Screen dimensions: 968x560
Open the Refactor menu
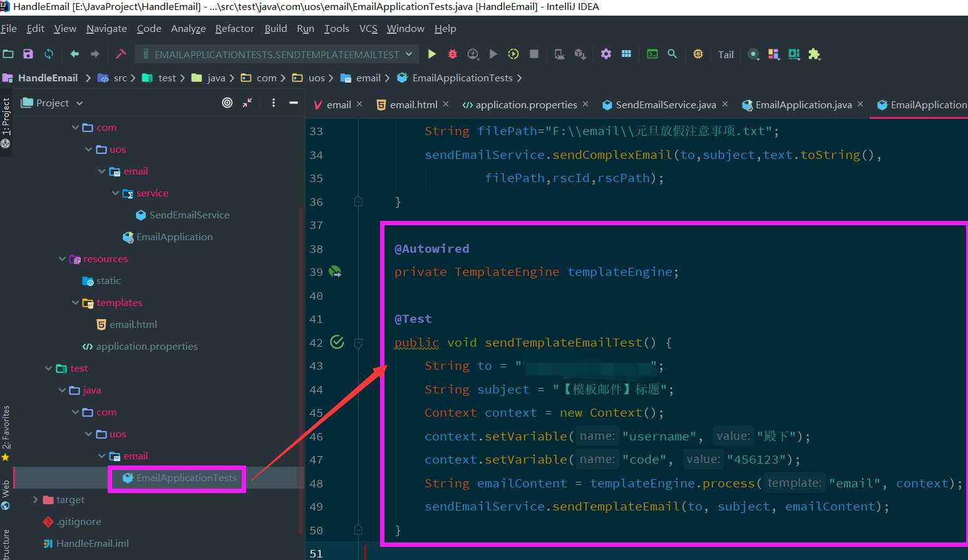(235, 29)
